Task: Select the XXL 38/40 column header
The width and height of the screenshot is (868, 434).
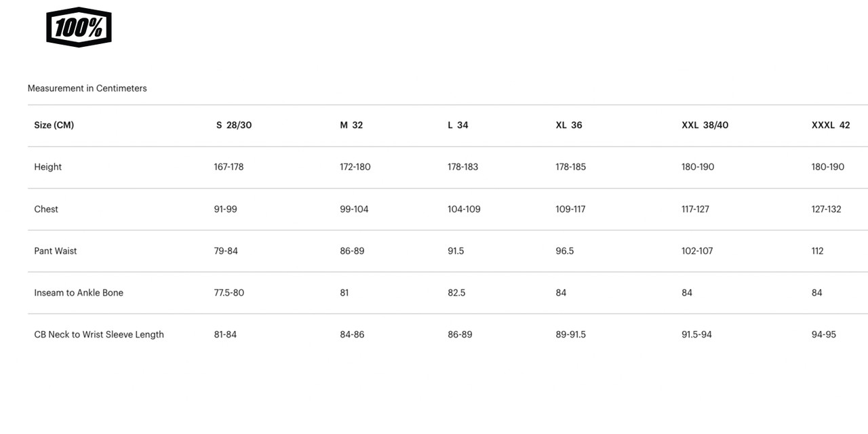Action: coord(705,125)
